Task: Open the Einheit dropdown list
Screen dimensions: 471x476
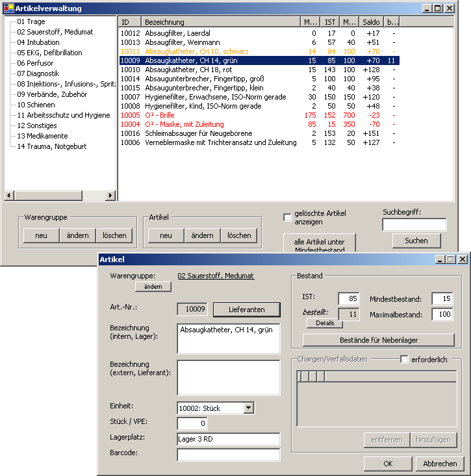Action: [248, 408]
